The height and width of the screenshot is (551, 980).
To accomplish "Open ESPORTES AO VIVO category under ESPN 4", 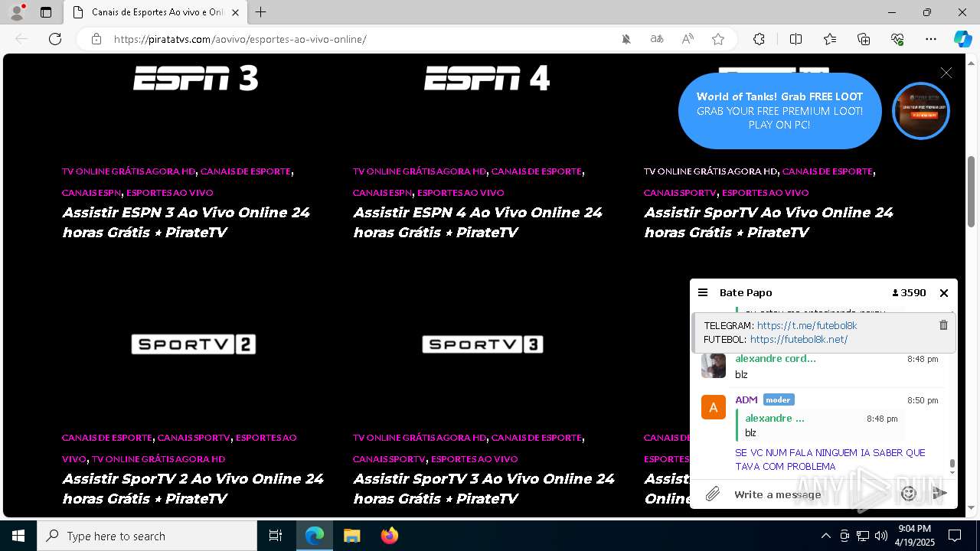I will point(461,193).
